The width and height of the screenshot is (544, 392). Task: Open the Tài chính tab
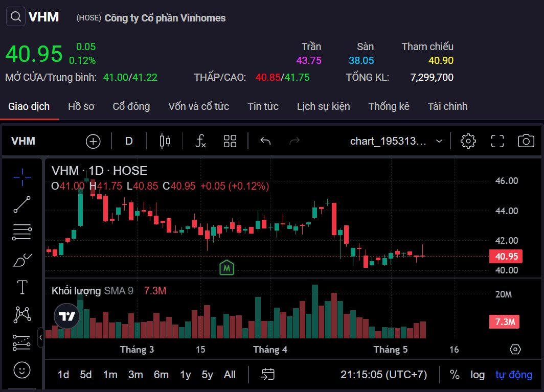pos(447,106)
